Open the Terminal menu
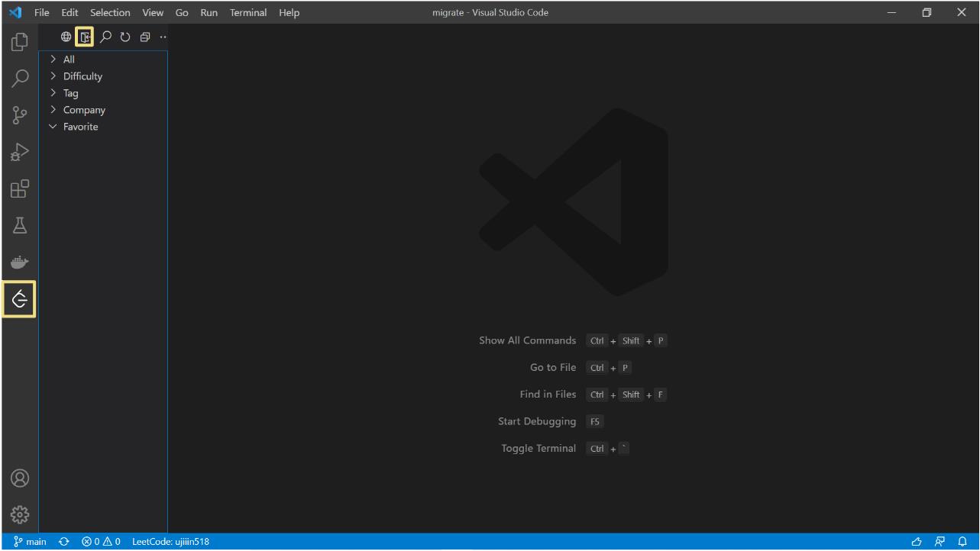 click(247, 12)
